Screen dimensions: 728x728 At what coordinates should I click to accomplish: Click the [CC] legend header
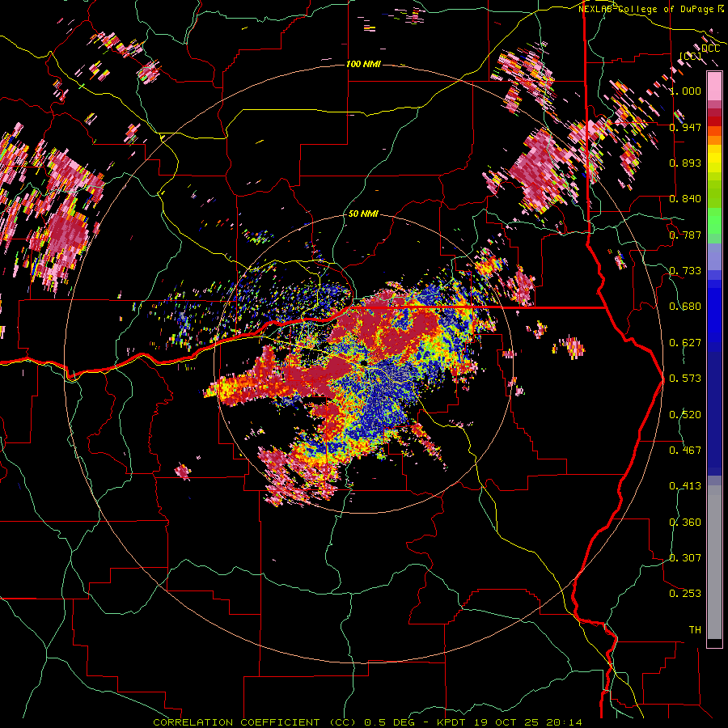(x=691, y=56)
